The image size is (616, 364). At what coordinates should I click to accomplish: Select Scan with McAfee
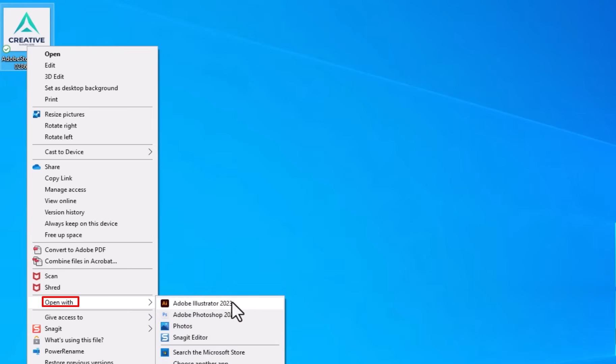[x=51, y=276]
